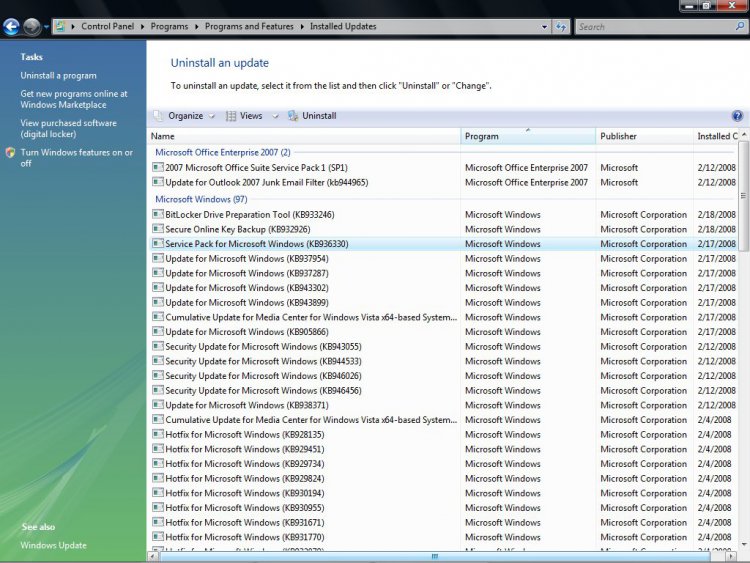This screenshot has width=750, height=563.
Task: Select Programs and Features in the breadcrumb
Action: (x=249, y=26)
